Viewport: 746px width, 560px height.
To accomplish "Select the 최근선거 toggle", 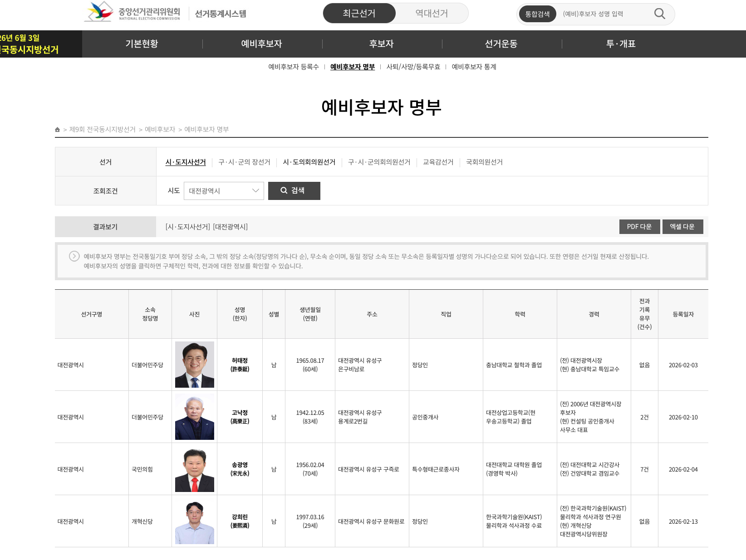I will (359, 14).
